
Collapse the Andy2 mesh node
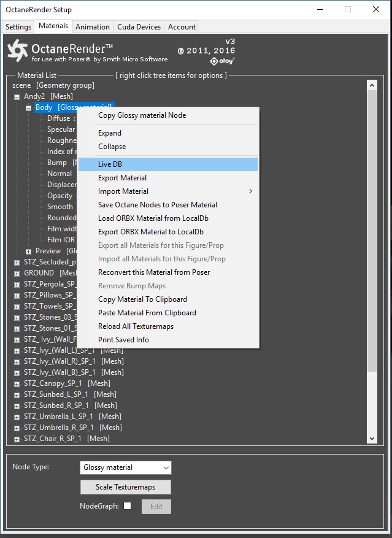pos(17,97)
